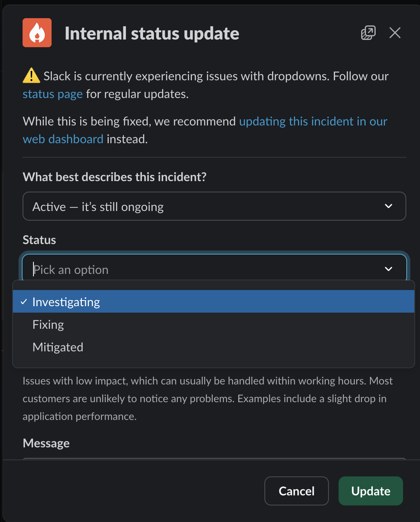Click the yellow warning triangle icon
The height and width of the screenshot is (522, 420).
[x=31, y=75]
